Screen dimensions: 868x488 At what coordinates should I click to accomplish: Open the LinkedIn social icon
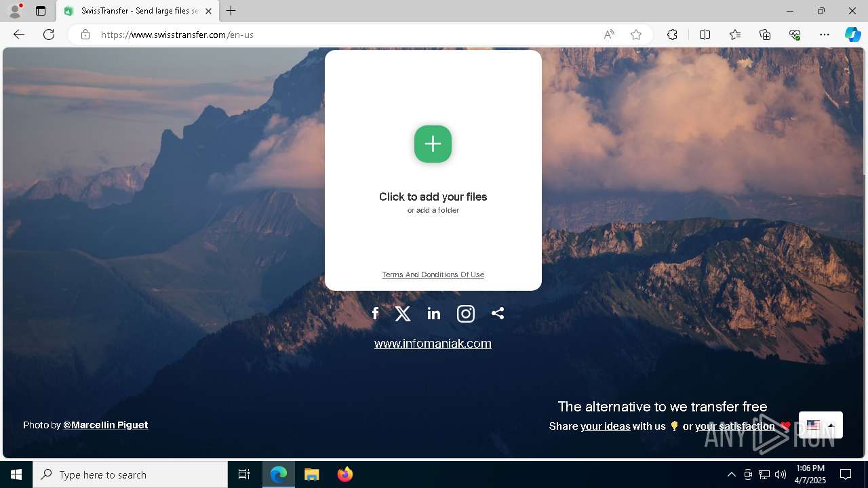434,313
